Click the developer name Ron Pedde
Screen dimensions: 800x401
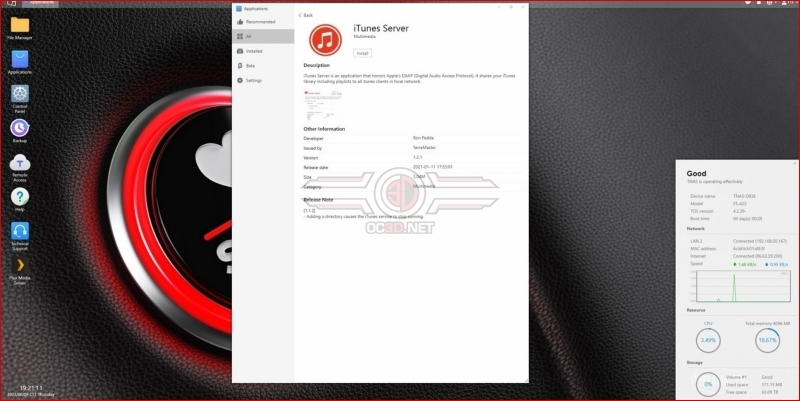click(x=423, y=138)
